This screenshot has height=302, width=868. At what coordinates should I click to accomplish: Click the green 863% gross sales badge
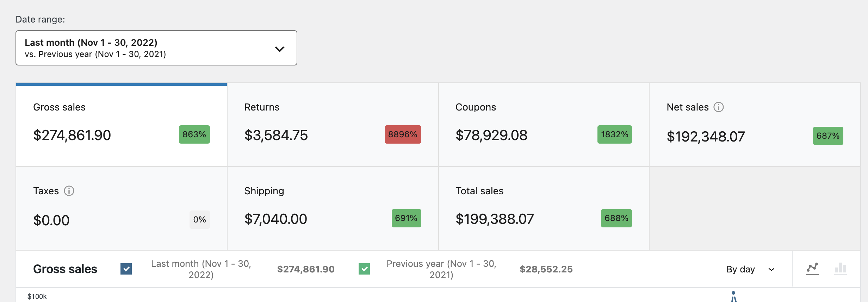(194, 134)
